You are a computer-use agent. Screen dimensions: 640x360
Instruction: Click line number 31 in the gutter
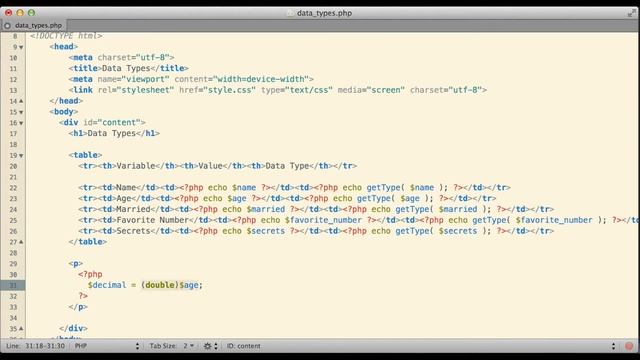13,285
